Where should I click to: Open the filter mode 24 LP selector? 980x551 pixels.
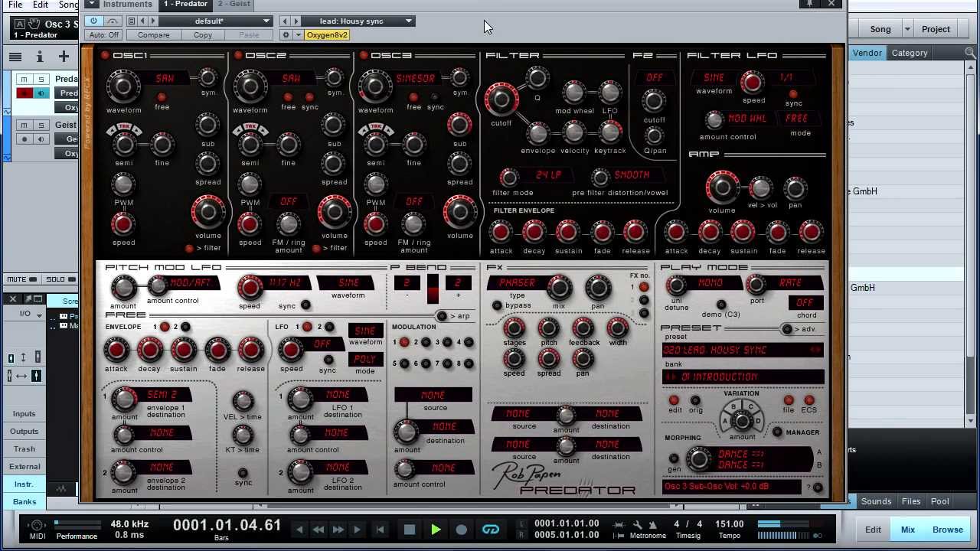click(548, 175)
